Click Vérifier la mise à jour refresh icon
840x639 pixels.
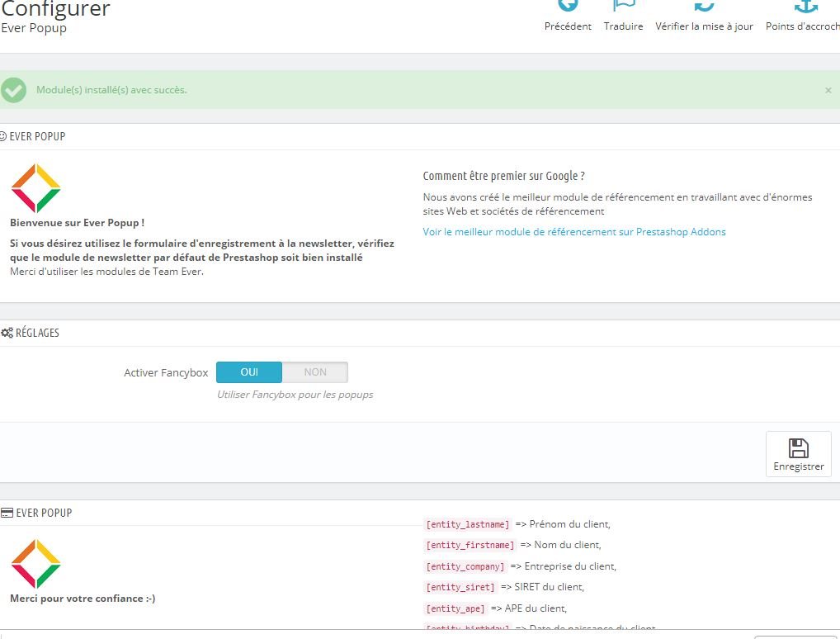(x=704, y=5)
